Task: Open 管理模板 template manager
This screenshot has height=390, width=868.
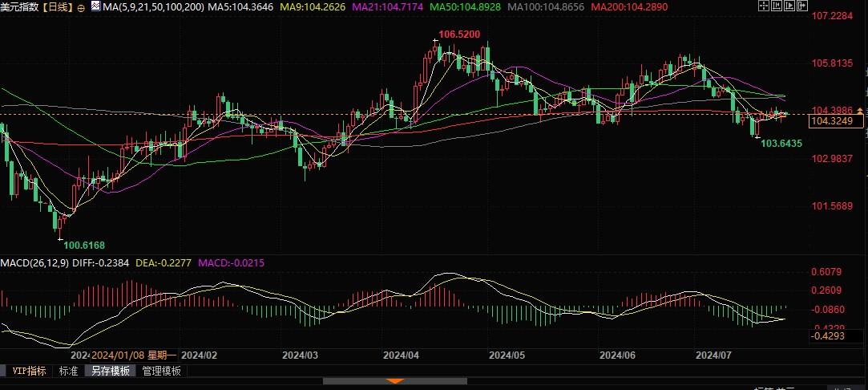Action: (161, 371)
